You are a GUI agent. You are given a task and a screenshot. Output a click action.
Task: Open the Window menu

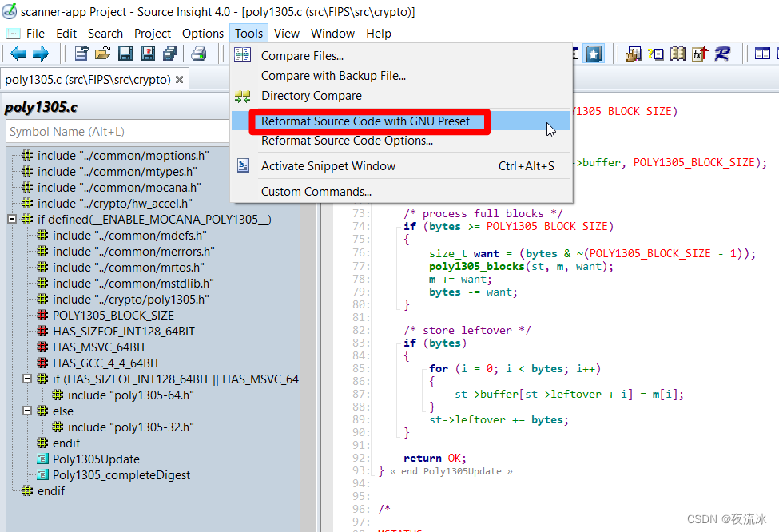pos(333,34)
